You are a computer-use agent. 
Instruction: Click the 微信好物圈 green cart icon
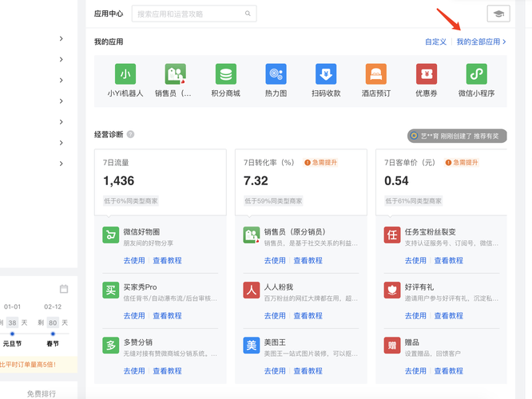[110, 235]
